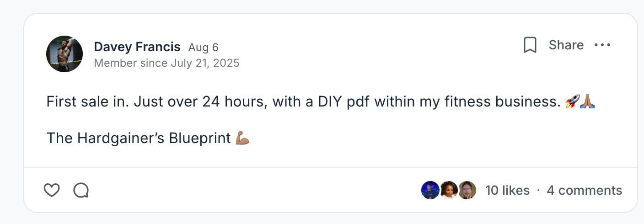Click the Davey Francis author name

(137, 47)
